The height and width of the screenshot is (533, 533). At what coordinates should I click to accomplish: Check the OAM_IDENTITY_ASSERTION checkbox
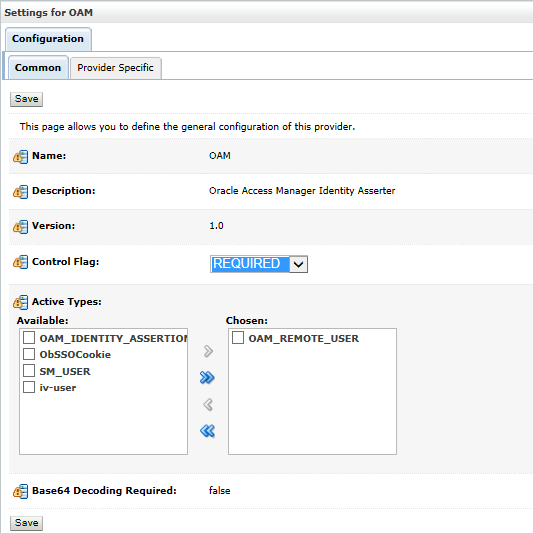[x=29, y=338]
